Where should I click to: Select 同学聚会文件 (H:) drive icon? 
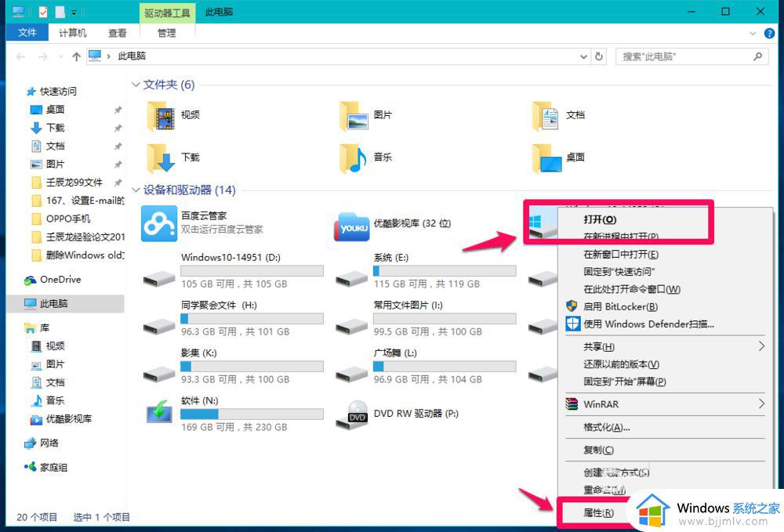[159, 327]
